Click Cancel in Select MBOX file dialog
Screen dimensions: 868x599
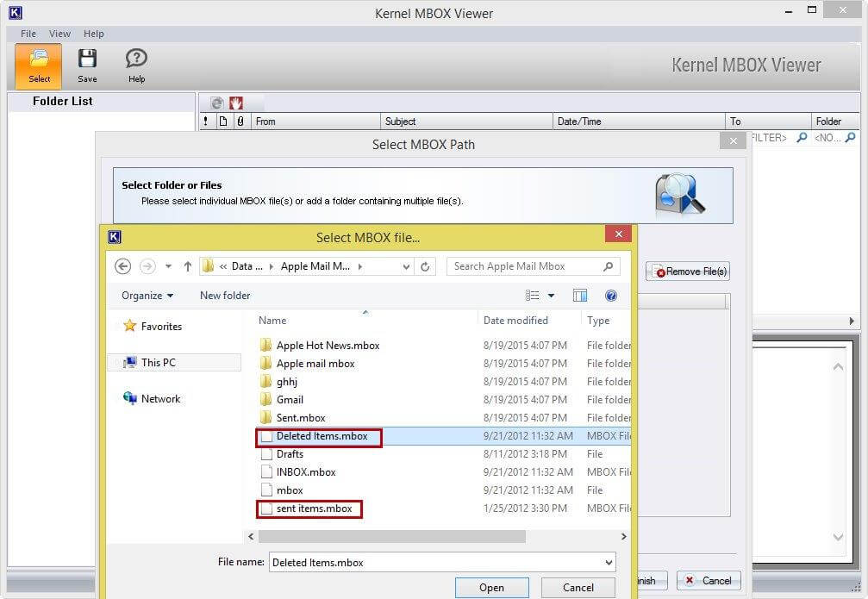click(x=578, y=588)
